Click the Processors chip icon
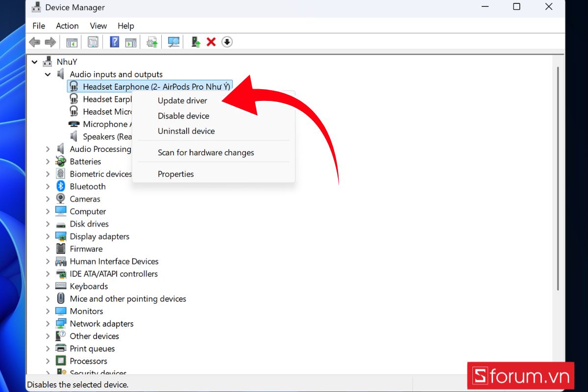The height and width of the screenshot is (392, 588). click(61, 361)
